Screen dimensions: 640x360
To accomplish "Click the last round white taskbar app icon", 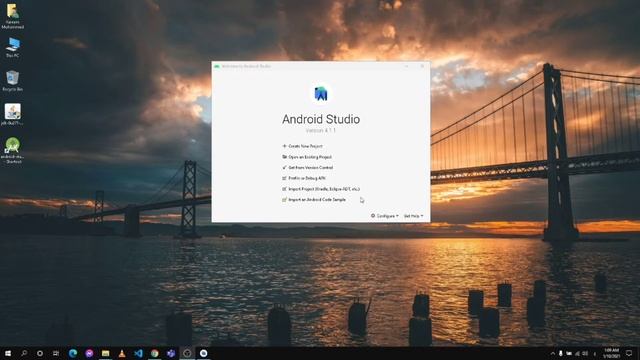I will coord(204,353).
